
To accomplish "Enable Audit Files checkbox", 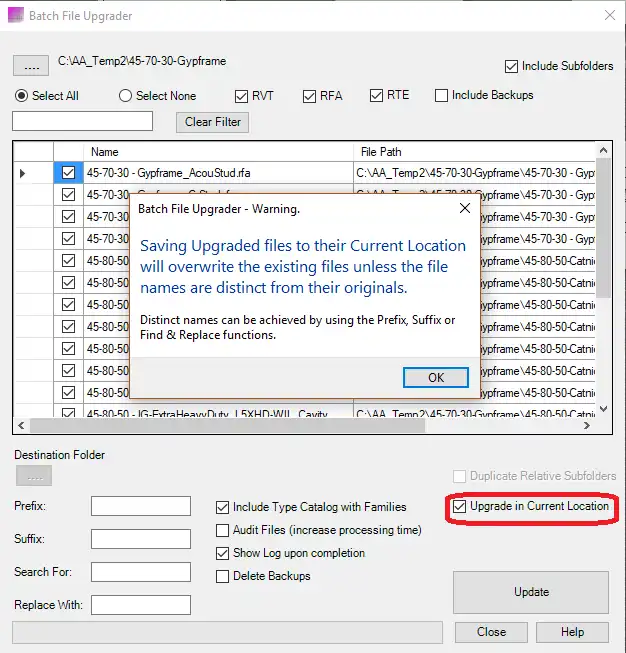I will 224,530.
